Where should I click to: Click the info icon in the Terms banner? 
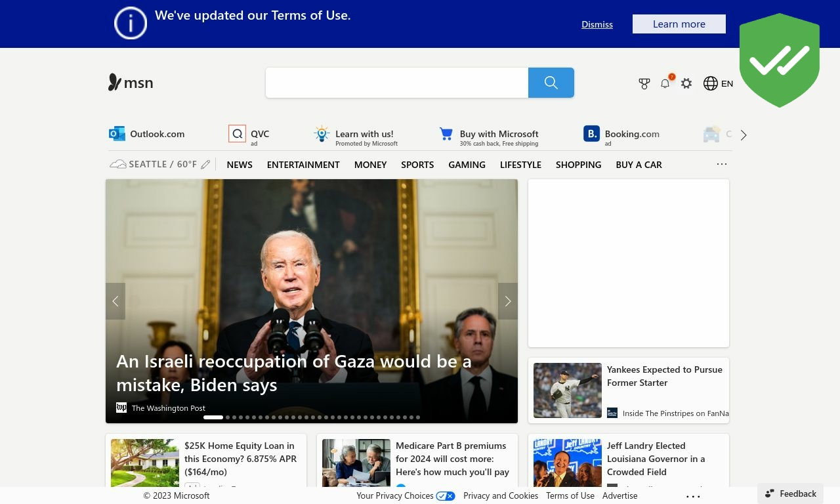pyautogui.click(x=131, y=24)
